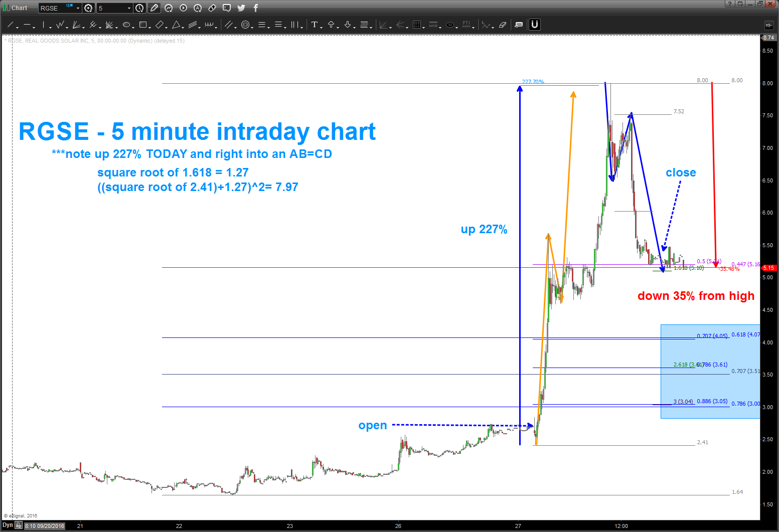Image resolution: width=779 pixels, height=532 pixels.
Task: Click the Dyn label in status bar
Action: pos(8,525)
